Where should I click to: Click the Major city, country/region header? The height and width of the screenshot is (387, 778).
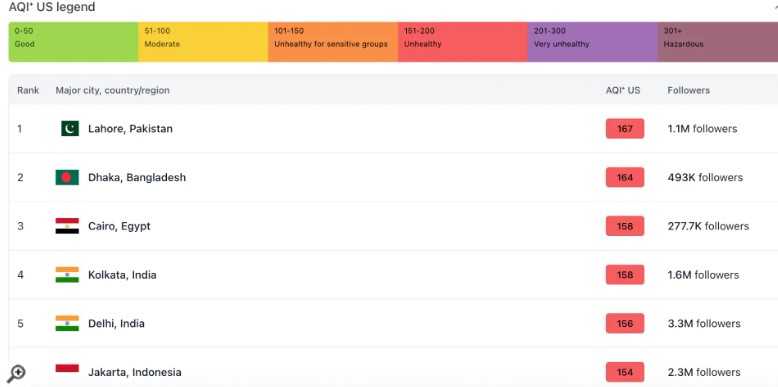click(x=113, y=90)
